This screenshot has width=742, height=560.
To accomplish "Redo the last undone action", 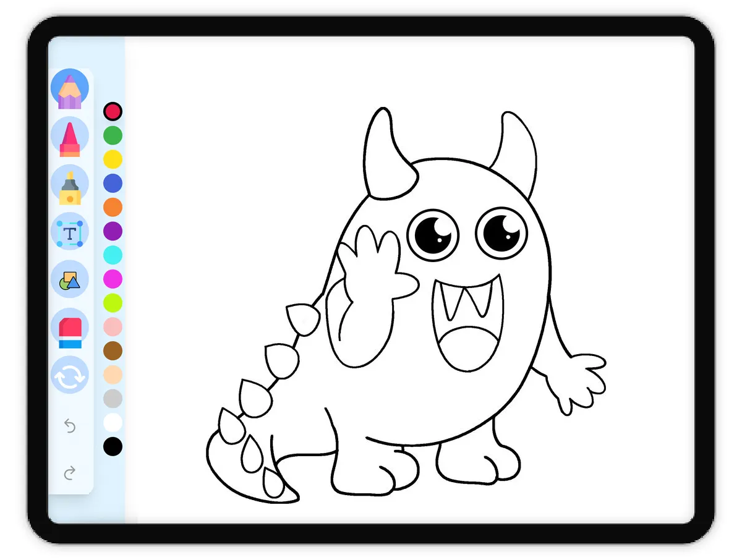I will point(70,473).
